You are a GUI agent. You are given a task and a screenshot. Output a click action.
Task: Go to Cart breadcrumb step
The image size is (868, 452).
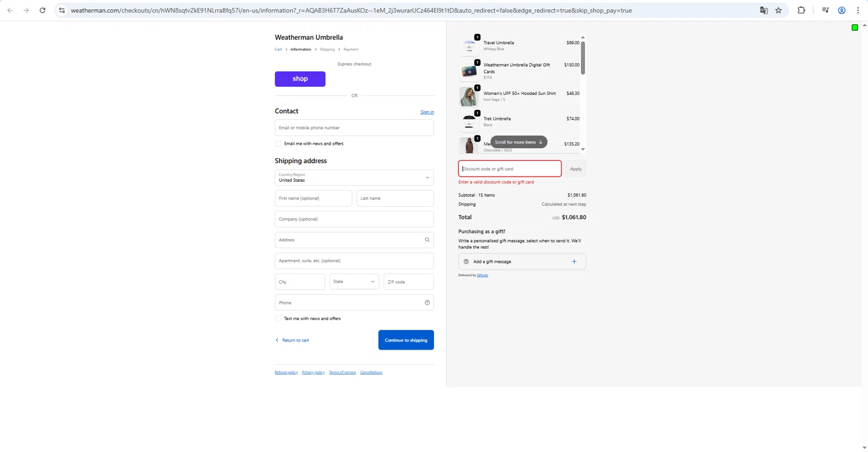pos(278,50)
